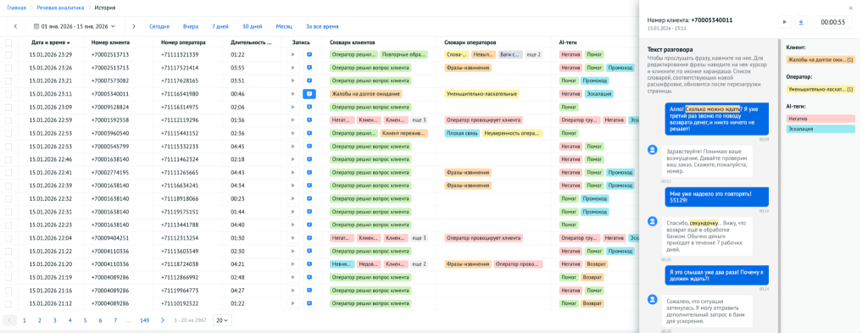Sort by Дата и время column
The width and height of the screenshot is (868, 333).
tap(50, 42)
